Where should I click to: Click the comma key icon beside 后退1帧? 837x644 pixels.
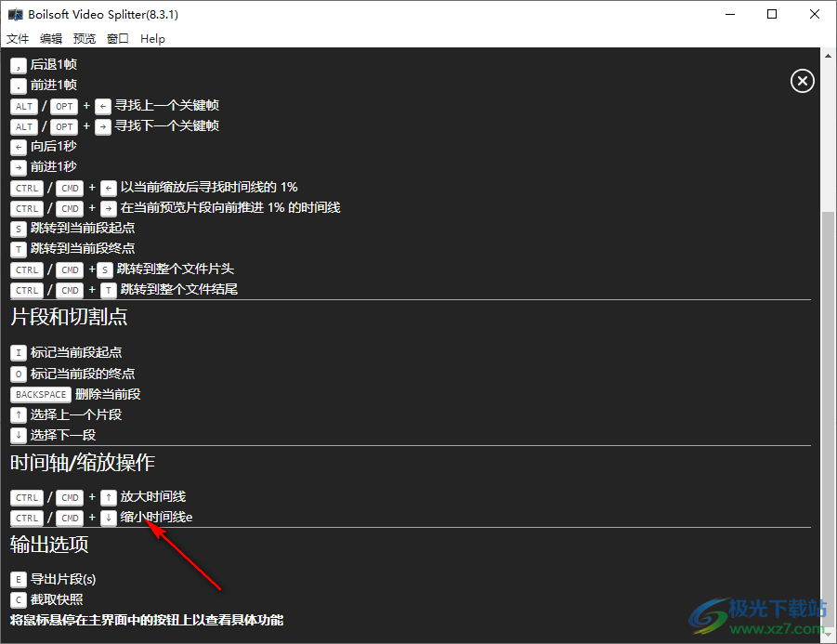19,66
